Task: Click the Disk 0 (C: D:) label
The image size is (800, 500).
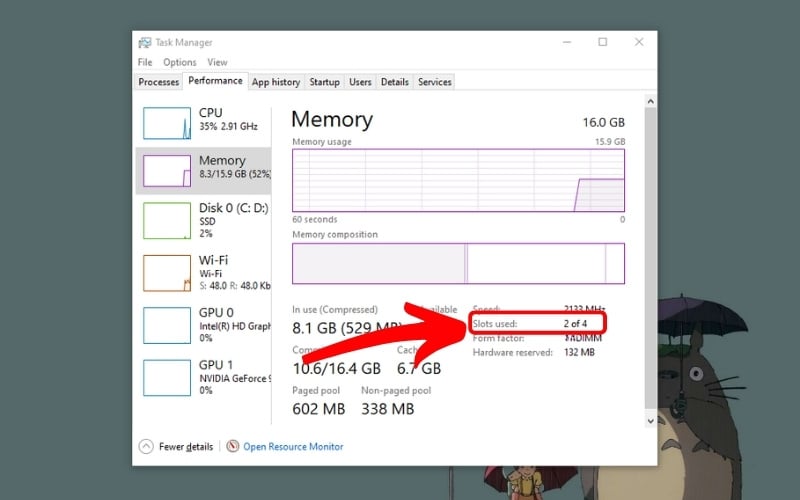Action: click(234, 208)
